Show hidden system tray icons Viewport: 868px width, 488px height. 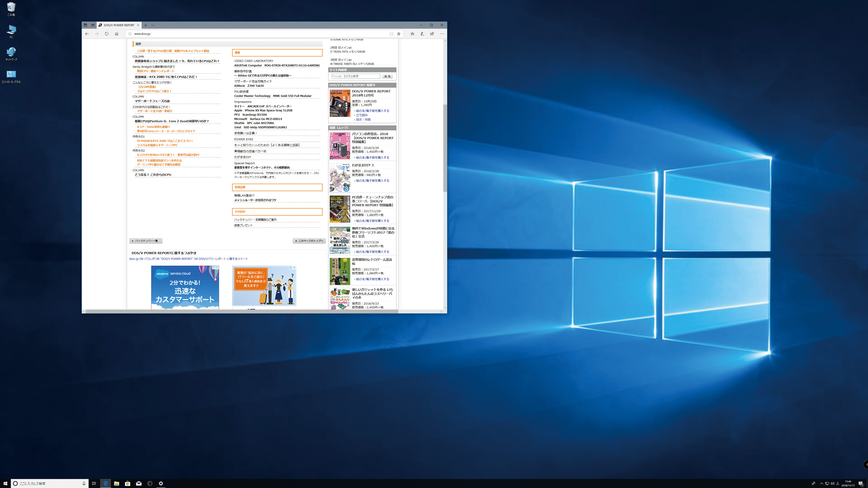[x=821, y=484]
